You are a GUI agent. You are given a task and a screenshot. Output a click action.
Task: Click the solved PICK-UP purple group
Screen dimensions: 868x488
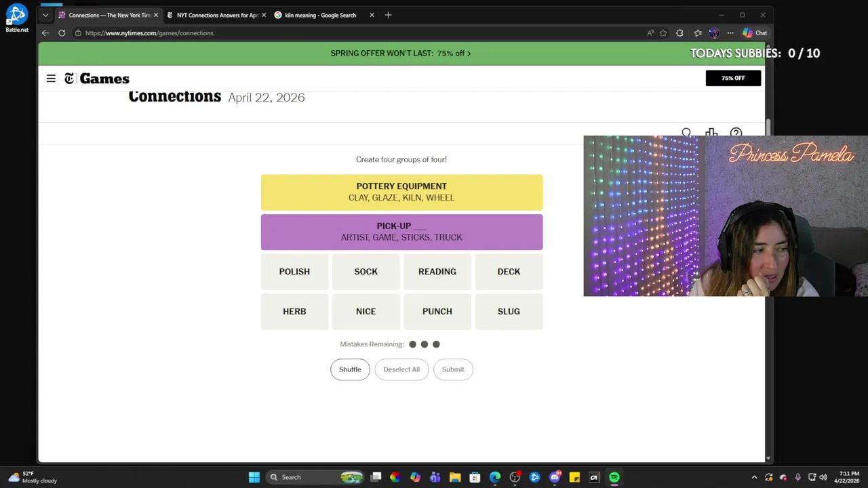401,232
